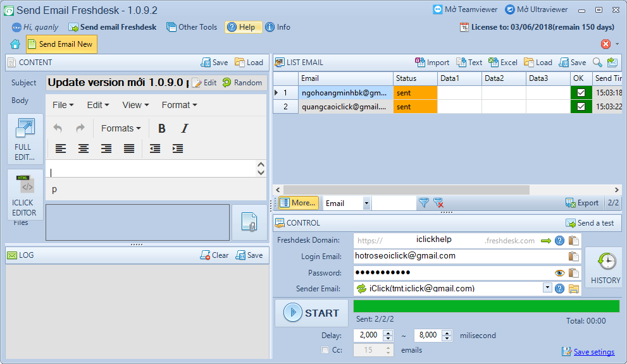Open the Email filter column dropdown
This screenshot has width=627, height=364.
366,203
